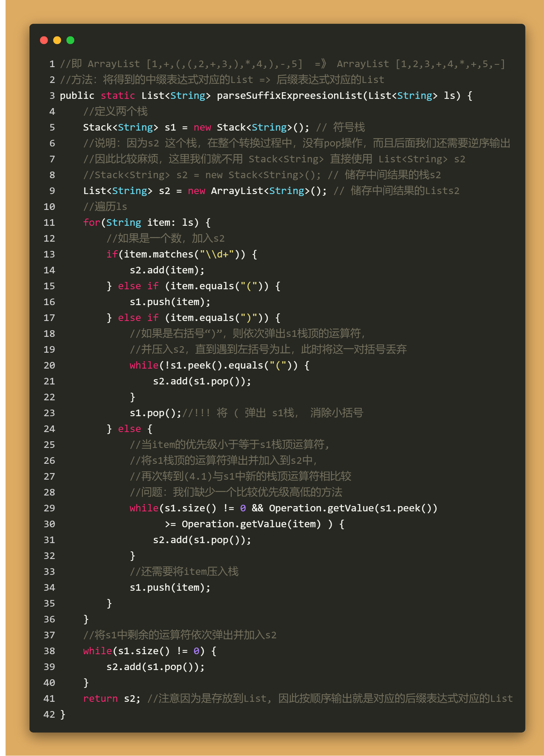Click 'ArrayList<String>()' on line 9

[x=269, y=191]
